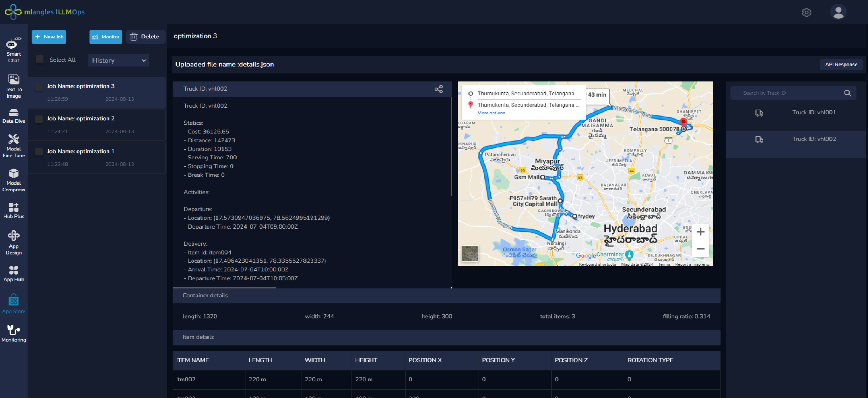Open Keyboard shortcuts on the map
This screenshot has height=398, width=868.
[x=597, y=264]
